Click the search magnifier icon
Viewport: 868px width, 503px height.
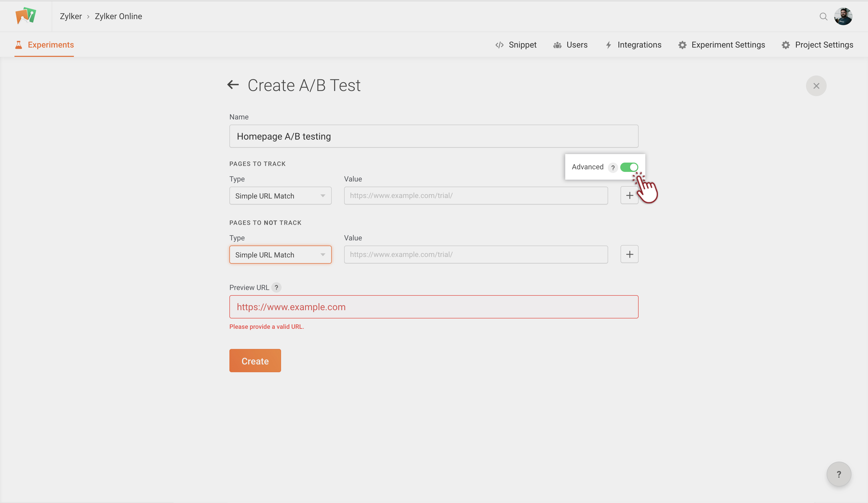point(823,17)
